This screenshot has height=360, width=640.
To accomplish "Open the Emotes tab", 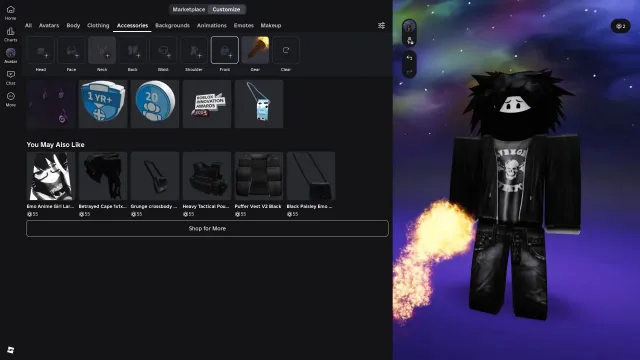I will 244,25.
